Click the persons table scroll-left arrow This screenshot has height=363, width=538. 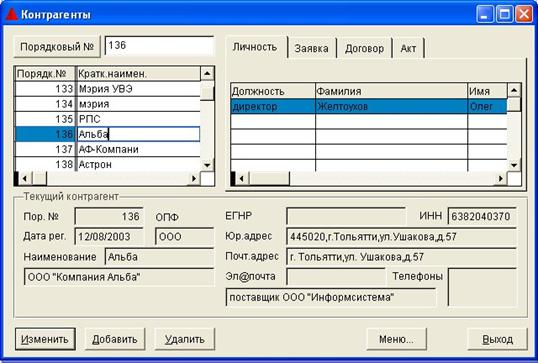(242, 178)
